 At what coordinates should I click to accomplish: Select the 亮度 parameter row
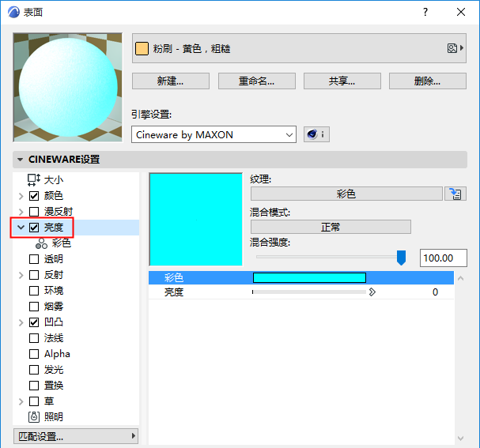click(x=301, y=292)
